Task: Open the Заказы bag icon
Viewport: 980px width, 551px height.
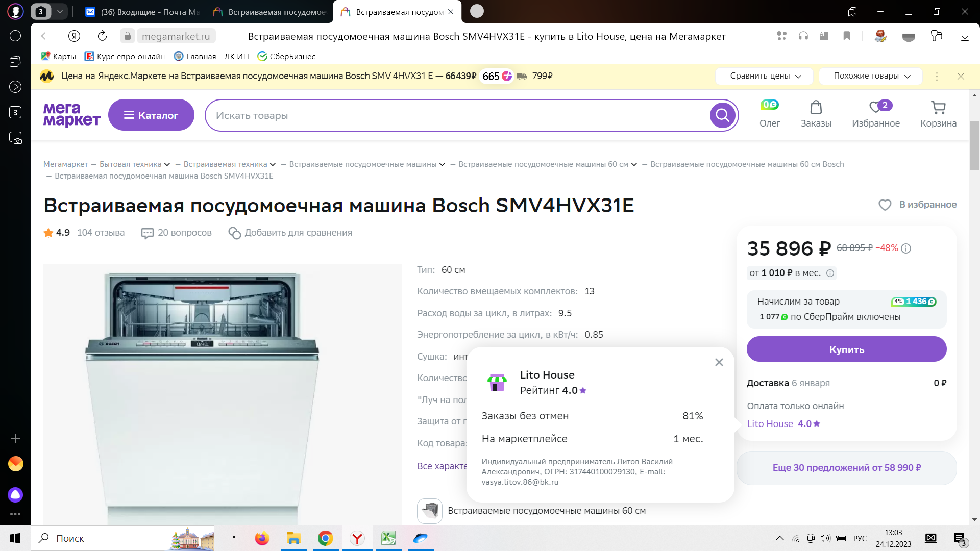Action: 816,114
